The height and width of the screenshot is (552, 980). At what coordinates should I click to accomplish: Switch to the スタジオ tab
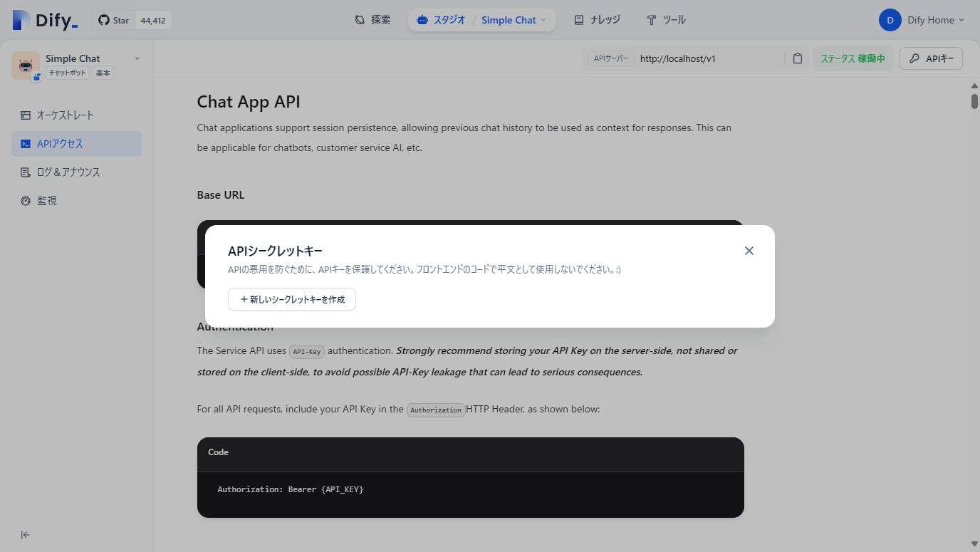pyautogui.click(x=442, y=20)
